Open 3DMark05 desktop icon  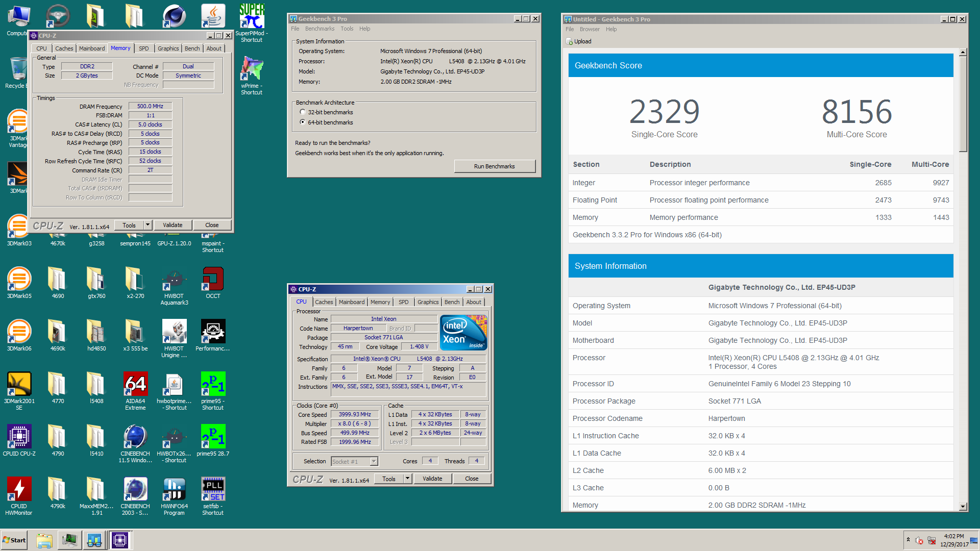pyautogui.click(x=19, y=279)
